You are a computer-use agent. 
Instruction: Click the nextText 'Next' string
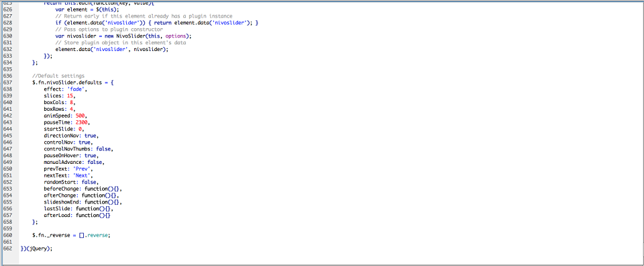83,175
